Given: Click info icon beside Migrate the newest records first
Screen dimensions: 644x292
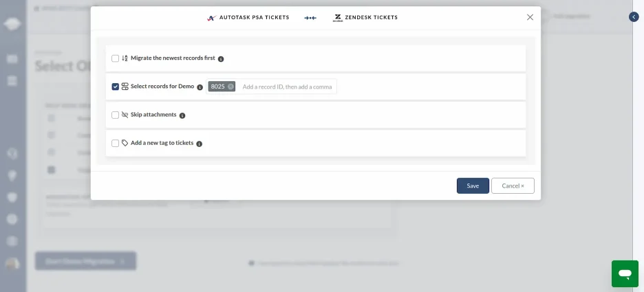Looking at the screenshot, I should coord(221,59).
